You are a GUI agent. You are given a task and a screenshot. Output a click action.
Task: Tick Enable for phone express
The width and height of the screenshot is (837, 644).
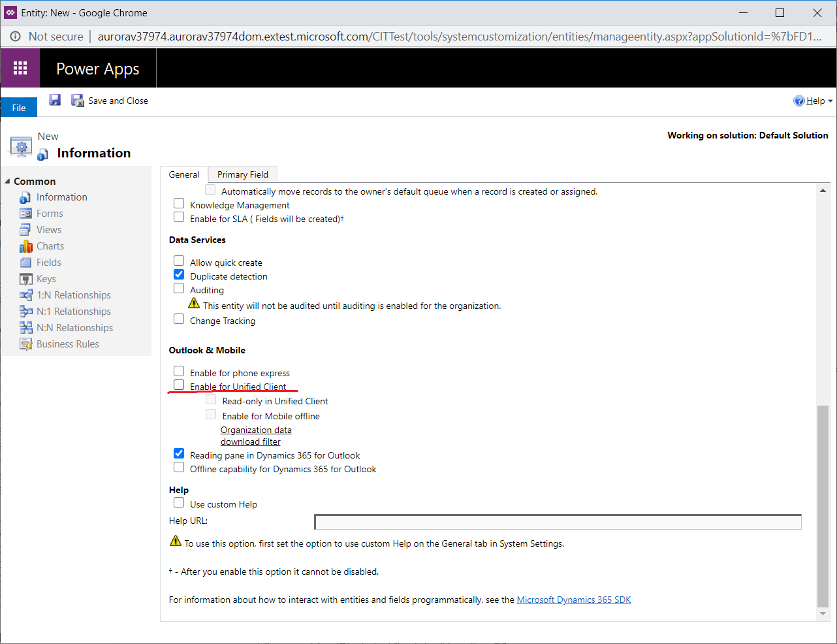[x=179, y=371]
